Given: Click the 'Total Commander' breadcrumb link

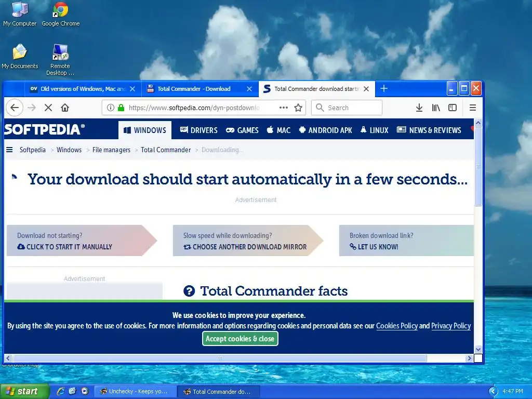Looking at the screenshot, I should pyautogui.click(x=166, y=150).
